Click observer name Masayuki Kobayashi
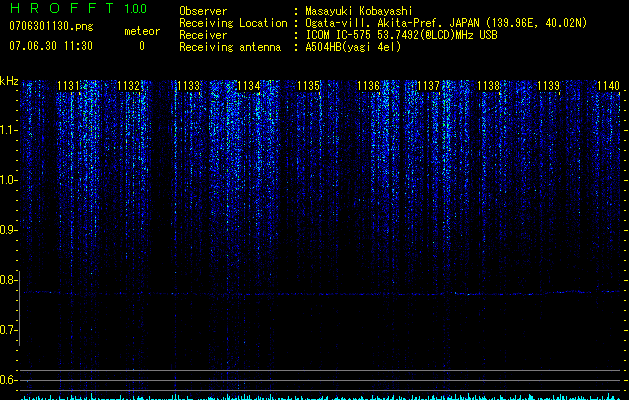Viewport: 629px width, 400px height. point(359,11)
